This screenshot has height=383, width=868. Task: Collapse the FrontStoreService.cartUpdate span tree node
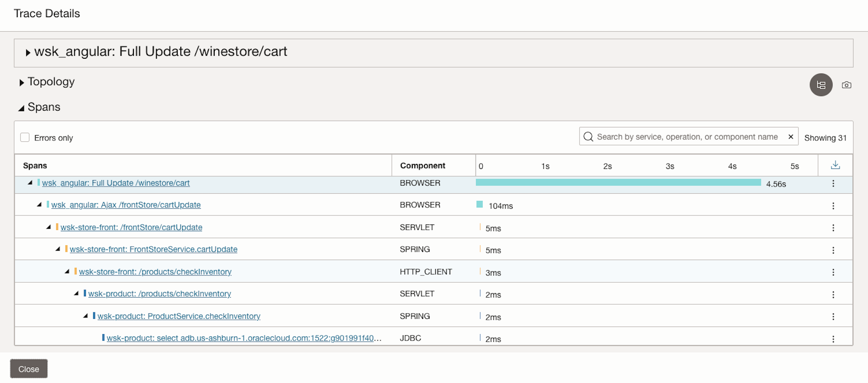pos(58,249)
